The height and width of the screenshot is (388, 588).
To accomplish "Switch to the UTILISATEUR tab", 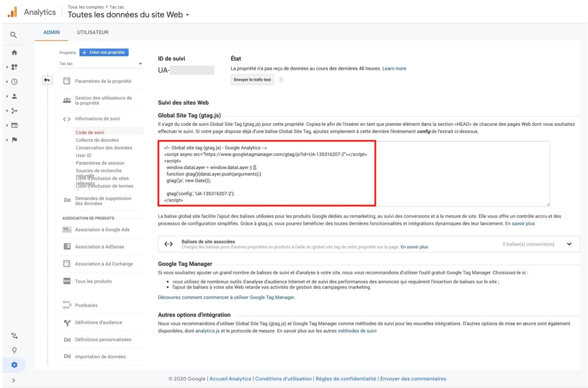I will coord(92,32).
